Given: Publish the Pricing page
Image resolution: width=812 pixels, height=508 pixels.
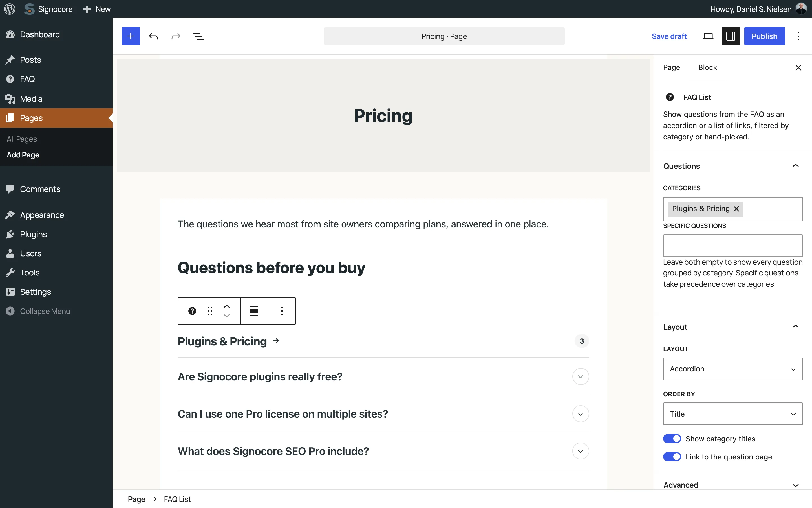Looking at the screenshot, I should (764, 36).
